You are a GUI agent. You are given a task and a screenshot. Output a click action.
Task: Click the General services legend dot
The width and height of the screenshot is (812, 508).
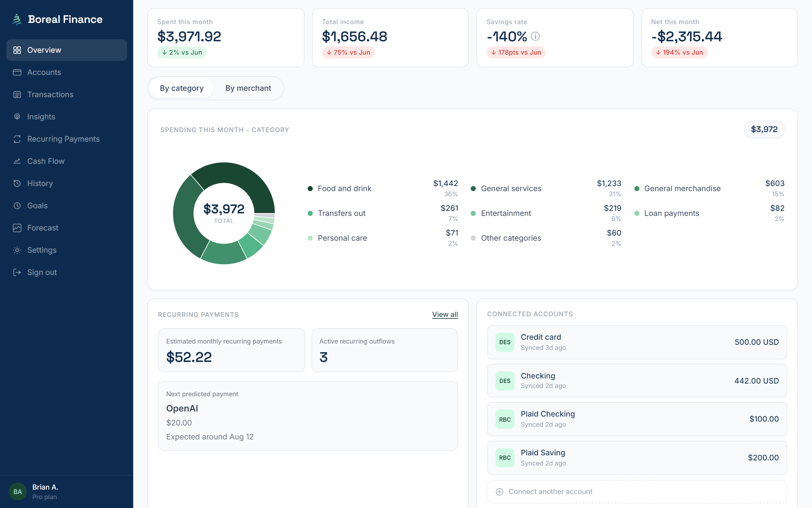tap(473, 189)
